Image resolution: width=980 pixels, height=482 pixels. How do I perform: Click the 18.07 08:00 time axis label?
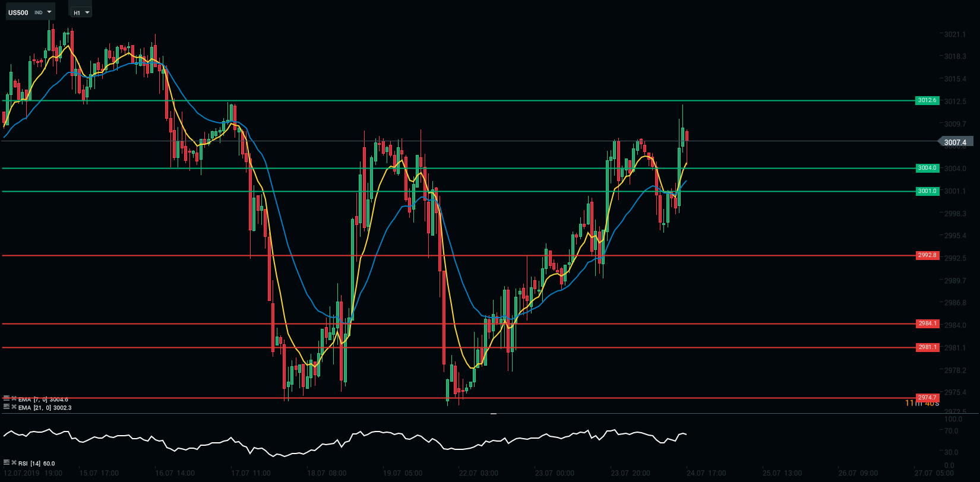(x=327, y=473)
